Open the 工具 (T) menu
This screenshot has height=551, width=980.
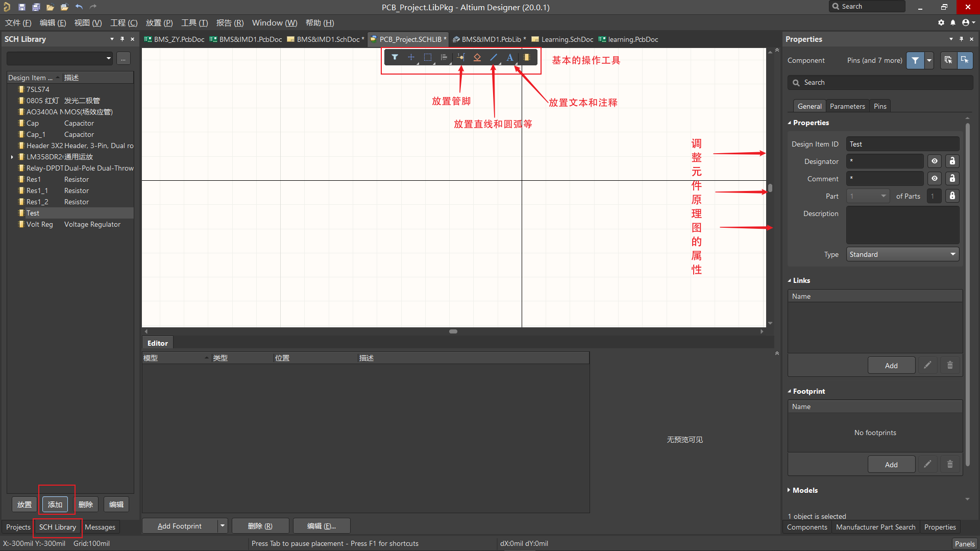pyautogui.click(x=194, y=23)
